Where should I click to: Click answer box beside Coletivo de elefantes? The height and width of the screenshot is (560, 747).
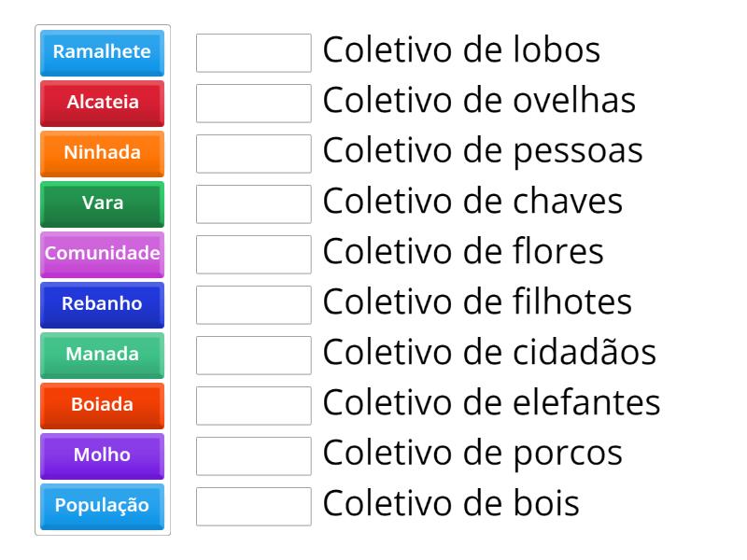point(253,406)
